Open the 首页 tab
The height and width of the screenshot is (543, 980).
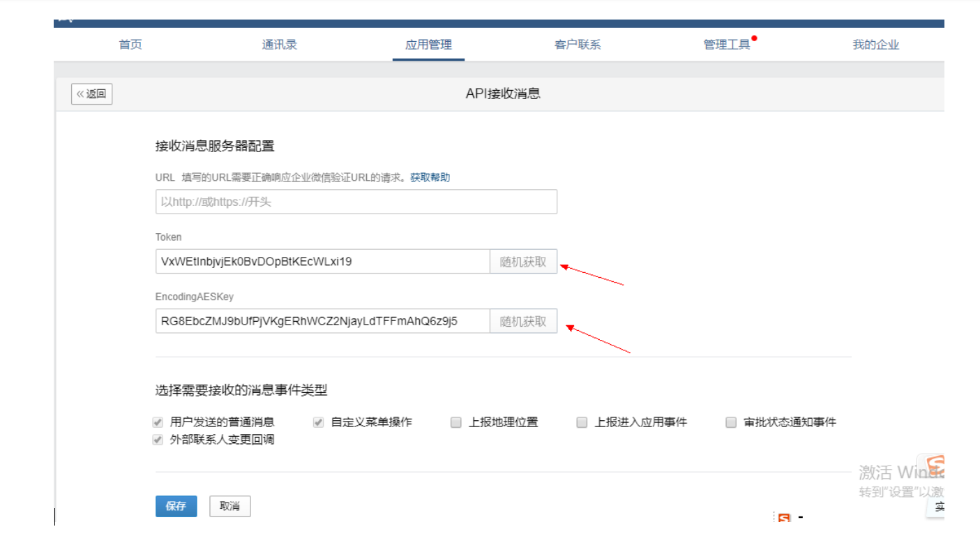(x=130, y=45)
